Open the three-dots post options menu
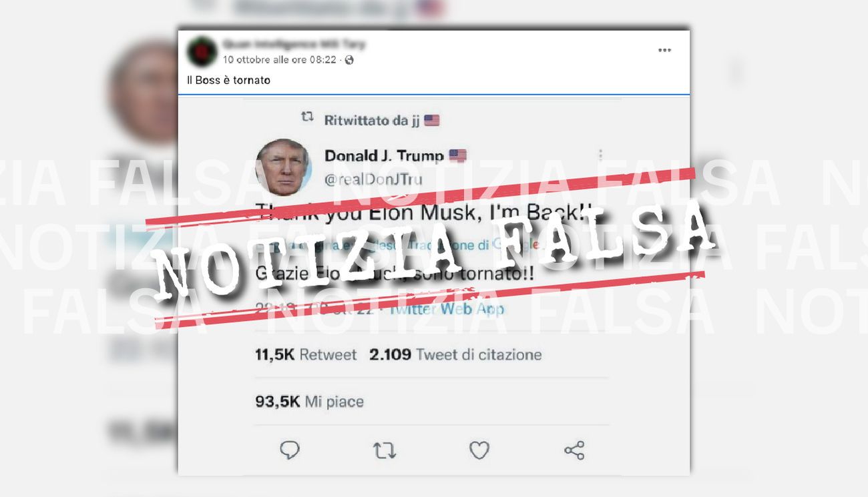This screenshot has width=868, height=497. point(664,51)
